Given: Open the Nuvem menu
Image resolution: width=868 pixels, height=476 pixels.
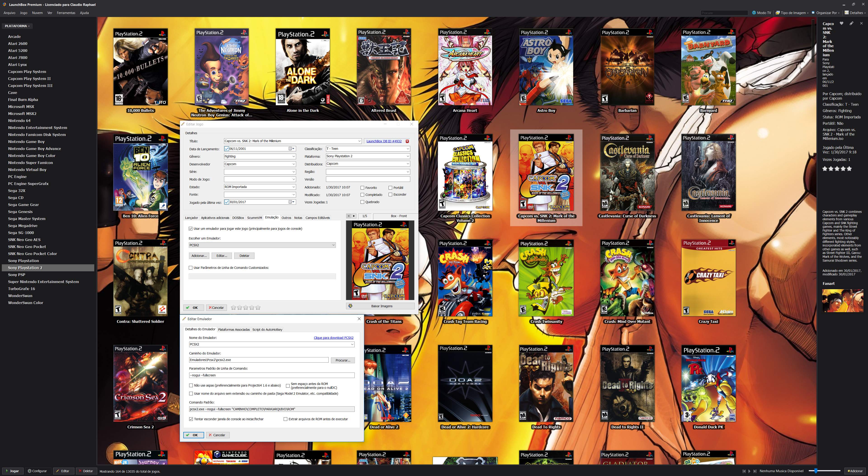Looking at the screenshot, I should 37,13.
